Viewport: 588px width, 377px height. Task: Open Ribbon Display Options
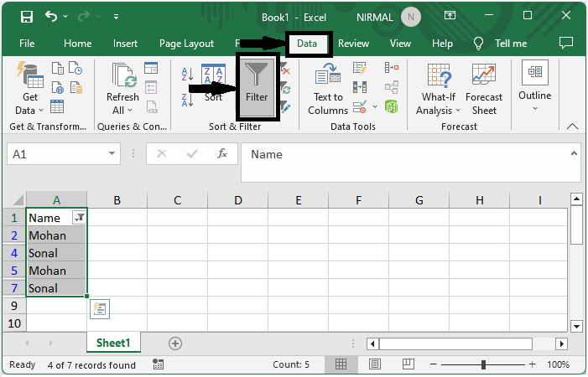tap(450, 15)
